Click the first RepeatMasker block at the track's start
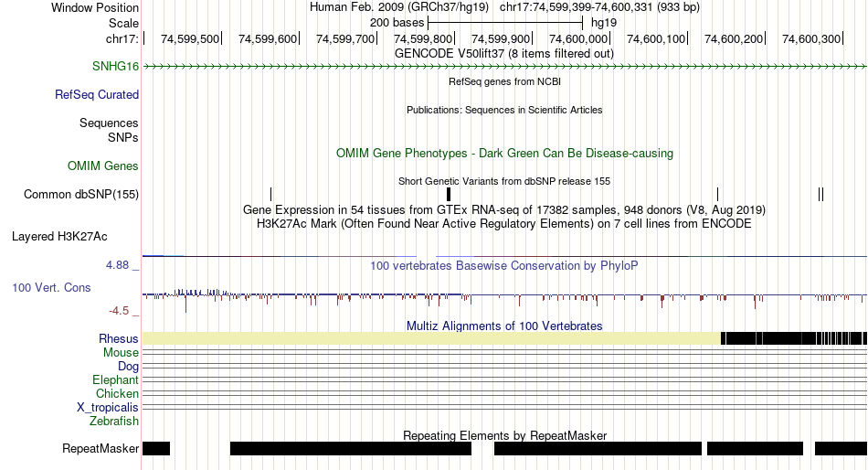This screenshot has width=868, height=470. 156,448
